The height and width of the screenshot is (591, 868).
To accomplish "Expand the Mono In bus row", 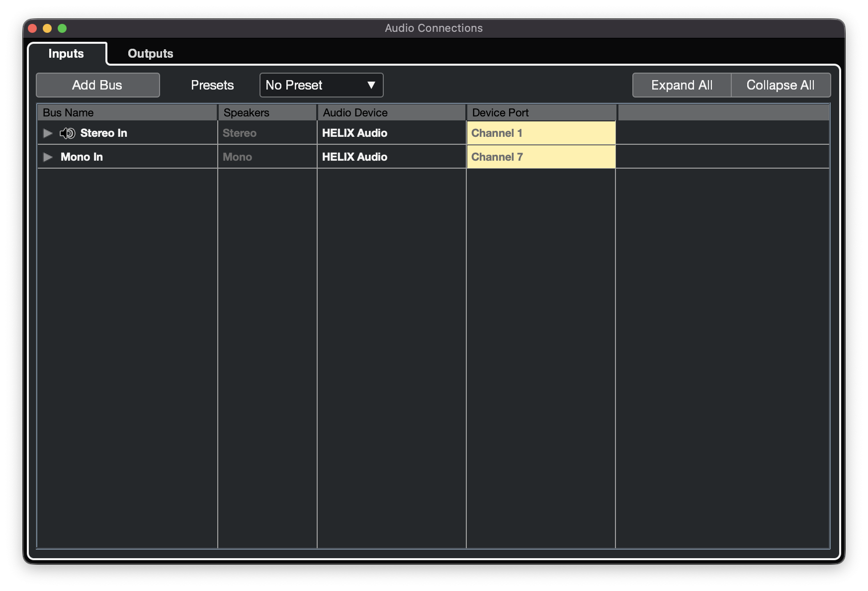I will click(48, 157).
